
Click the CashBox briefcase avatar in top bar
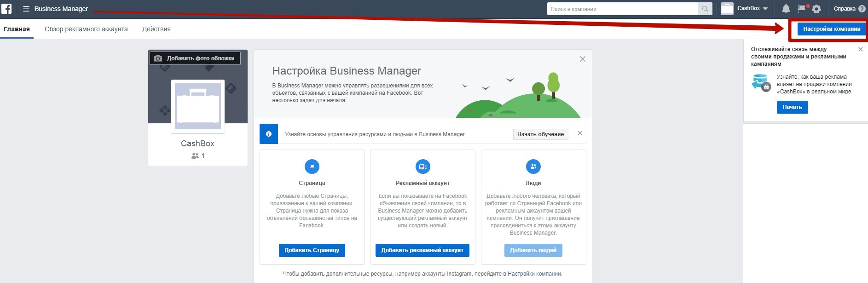point(727,9)
